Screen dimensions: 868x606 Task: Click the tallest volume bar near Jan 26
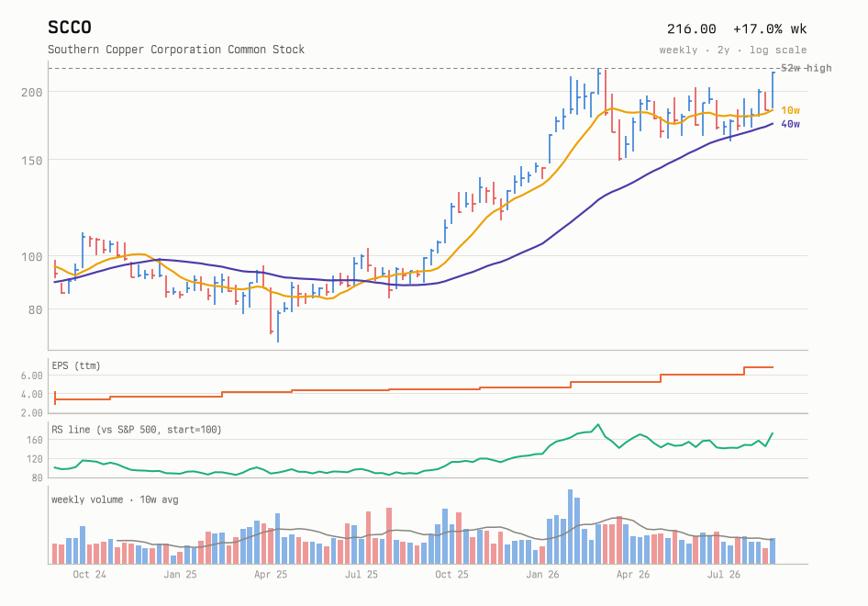[570, 526]
